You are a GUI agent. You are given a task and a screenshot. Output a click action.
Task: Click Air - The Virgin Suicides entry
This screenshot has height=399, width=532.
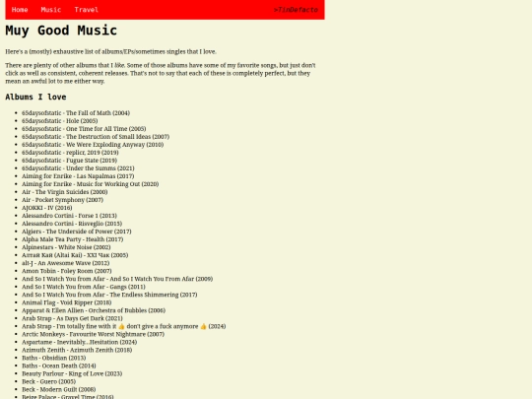point(65,192)
